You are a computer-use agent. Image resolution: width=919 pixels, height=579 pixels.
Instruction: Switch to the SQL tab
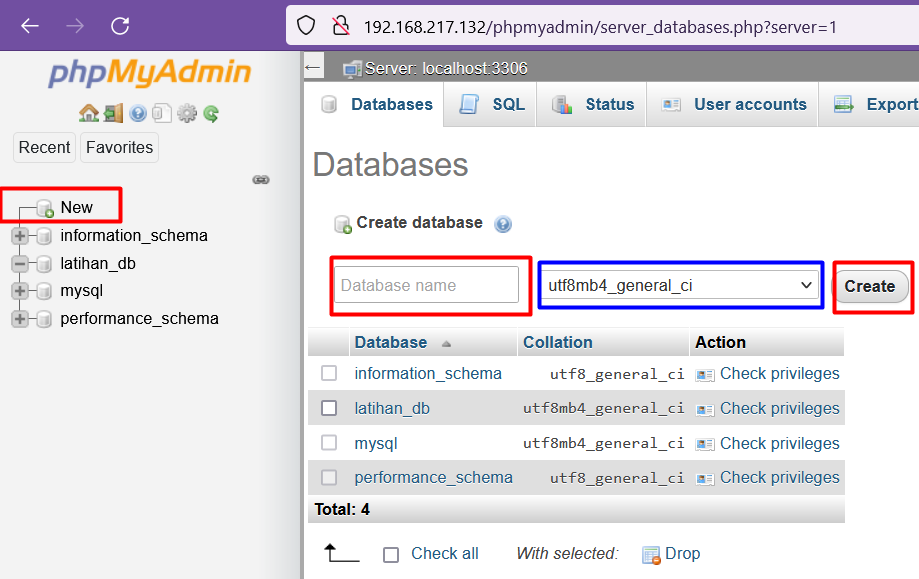pos(491,104)
